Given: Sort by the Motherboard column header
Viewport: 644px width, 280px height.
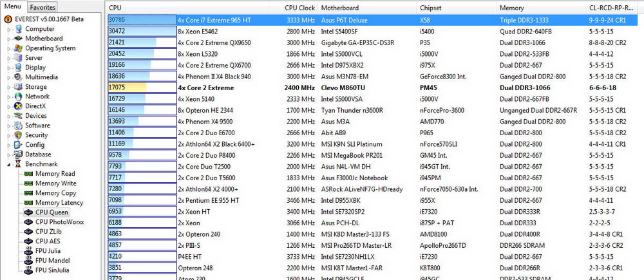Looking at the screenshot, I should (x=367, y=8).
